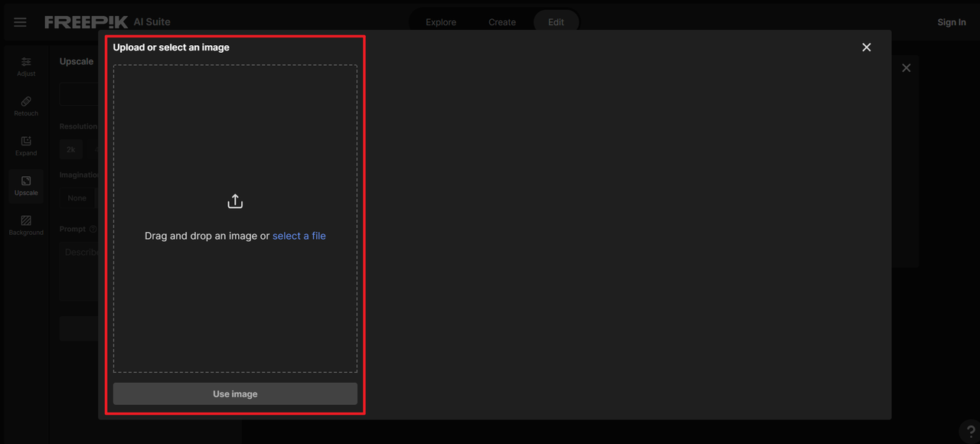The height and width of the screenshot is (444, 980).
Task: Select the Retouch tool
Action: [26, 106]
